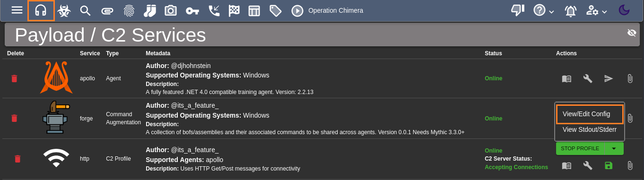This screenshot has height=180, width=644.
Task: Click apollo's paper-plane send icon
Action: (x=609, y=78)
